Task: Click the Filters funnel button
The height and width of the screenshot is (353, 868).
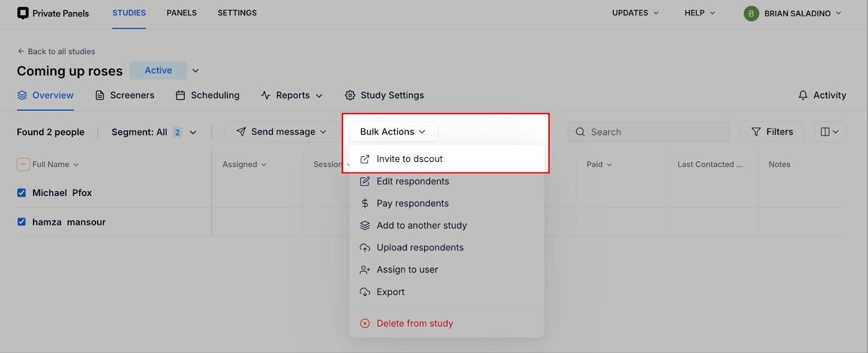Action: [x=771, y=132]
